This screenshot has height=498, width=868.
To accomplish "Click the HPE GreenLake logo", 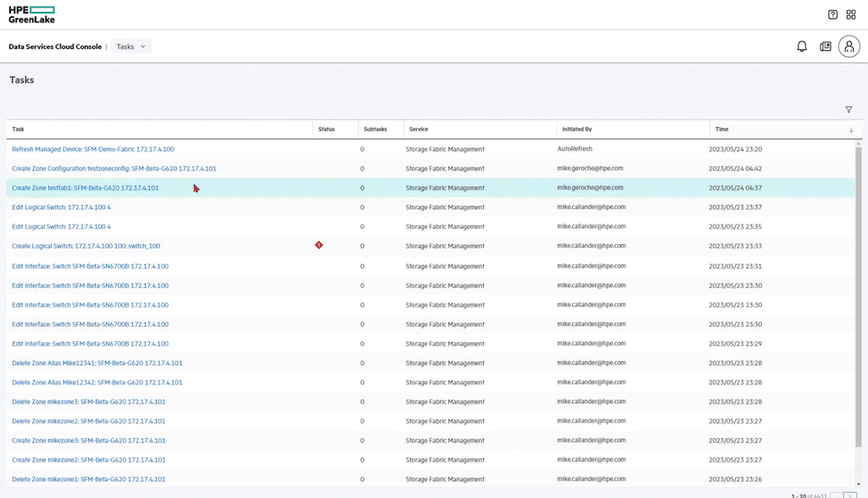I will (31, 15).
